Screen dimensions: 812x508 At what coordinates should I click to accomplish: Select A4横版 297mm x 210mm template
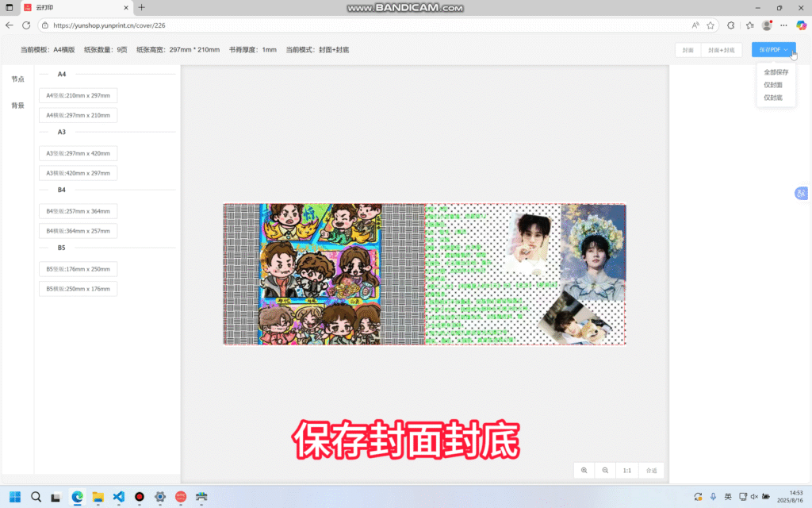(x=79, y=115)
